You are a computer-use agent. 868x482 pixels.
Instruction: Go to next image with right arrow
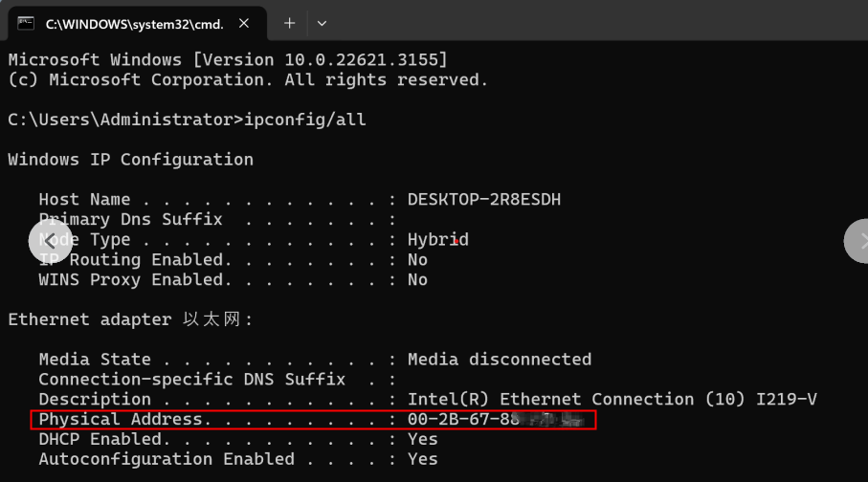[858, 241]
